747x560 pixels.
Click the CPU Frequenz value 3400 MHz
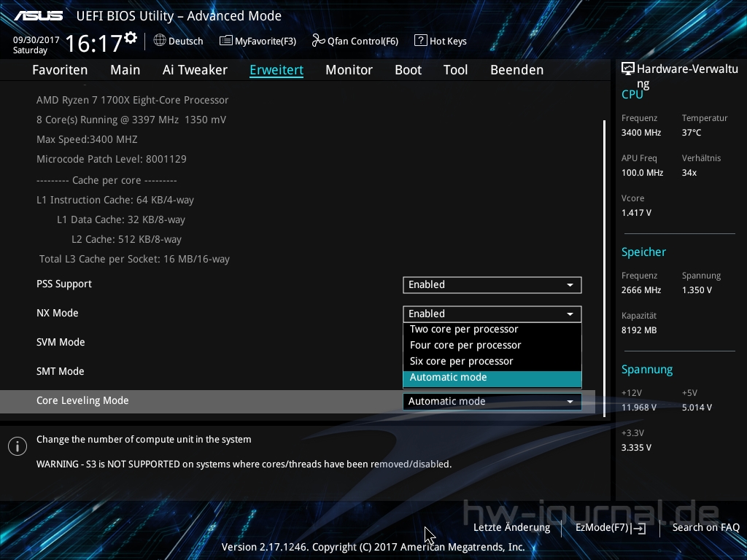pos(641,133)
